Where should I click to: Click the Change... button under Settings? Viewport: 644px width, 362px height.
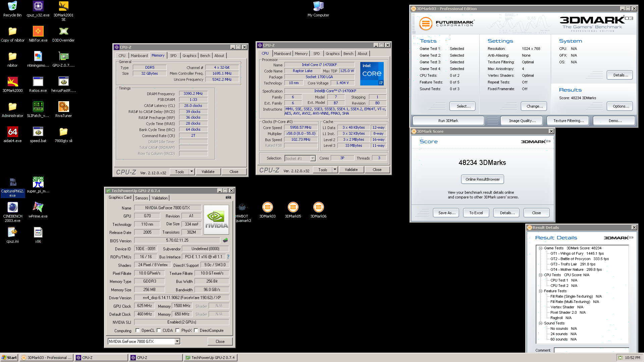pyautogui.click(x=534, y=106)
